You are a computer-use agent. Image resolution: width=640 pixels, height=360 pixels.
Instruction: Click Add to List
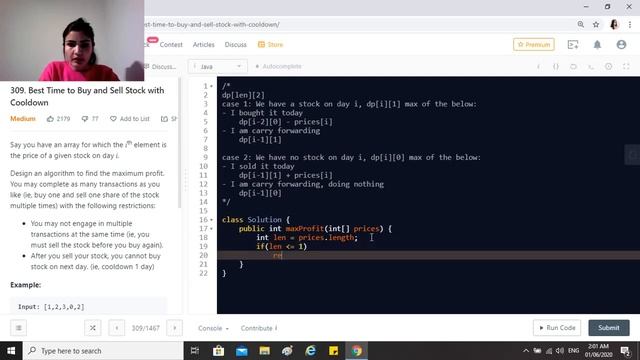tap(130, 119)
